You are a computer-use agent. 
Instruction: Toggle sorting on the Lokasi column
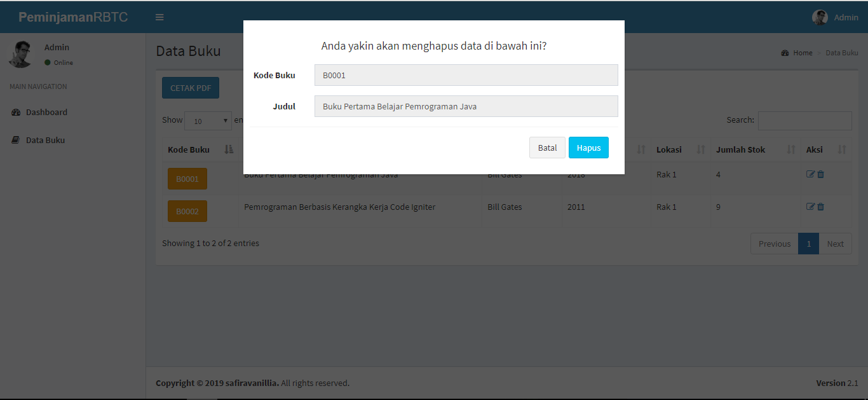pos(702,149)
